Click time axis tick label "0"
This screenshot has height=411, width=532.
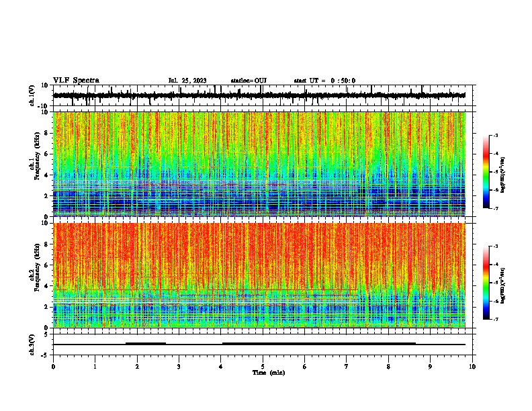[x=53, y=367]
